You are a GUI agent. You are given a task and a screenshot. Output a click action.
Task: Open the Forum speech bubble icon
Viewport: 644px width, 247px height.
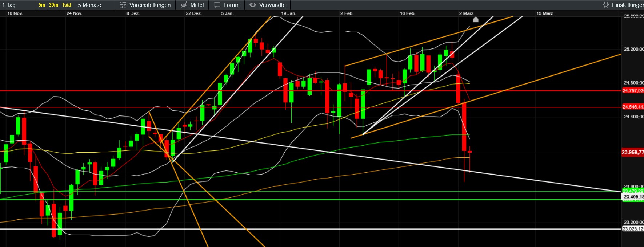[x=217, y=5]
